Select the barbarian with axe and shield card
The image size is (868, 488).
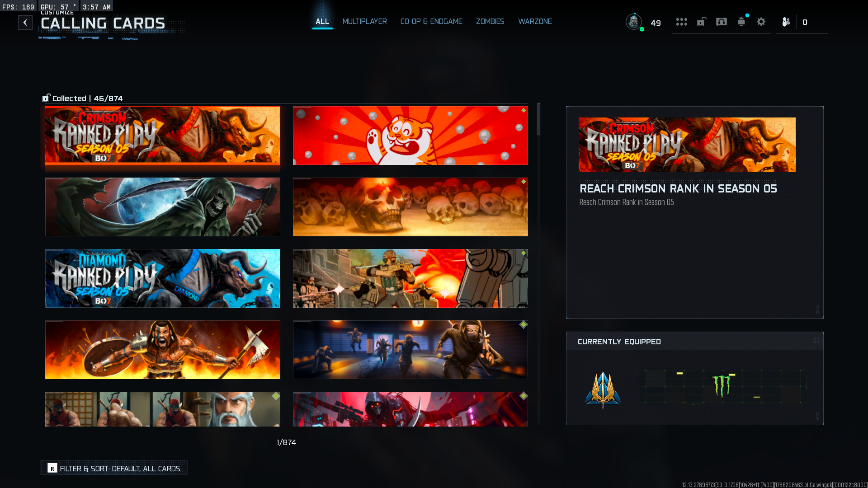pyautogui.click(x=163, y=350)
